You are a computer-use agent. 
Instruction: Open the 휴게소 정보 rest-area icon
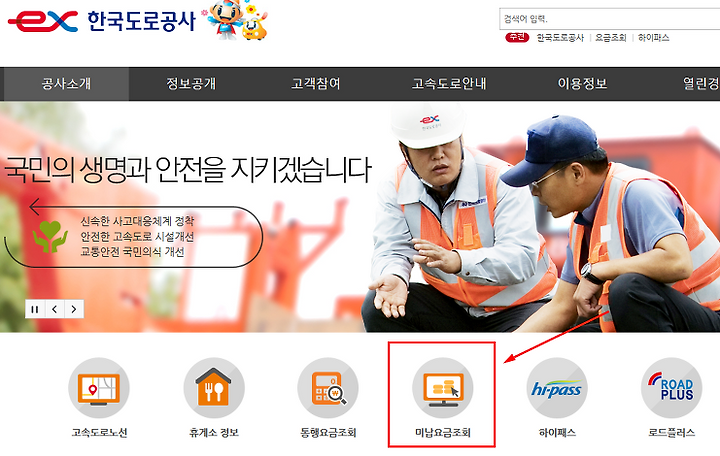tap(214, 388)
